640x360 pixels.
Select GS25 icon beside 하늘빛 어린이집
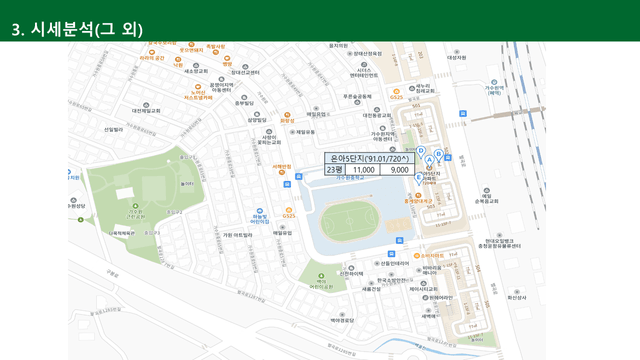point(289,210)
